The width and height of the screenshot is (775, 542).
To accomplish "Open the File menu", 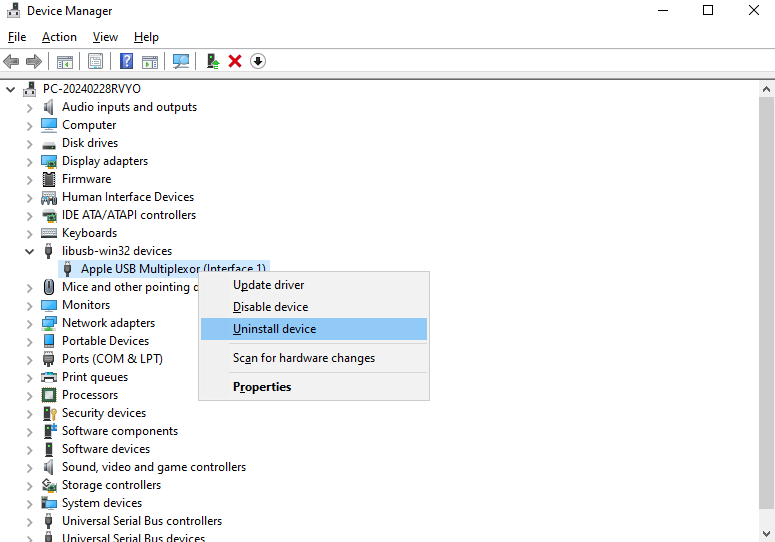I will pos(17,37).
